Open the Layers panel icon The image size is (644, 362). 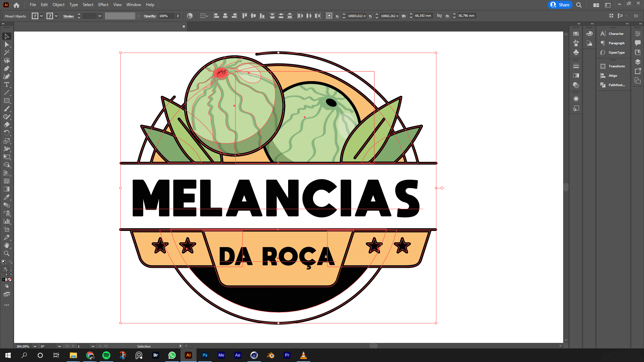pyautogui.click(x=638, y=62)
